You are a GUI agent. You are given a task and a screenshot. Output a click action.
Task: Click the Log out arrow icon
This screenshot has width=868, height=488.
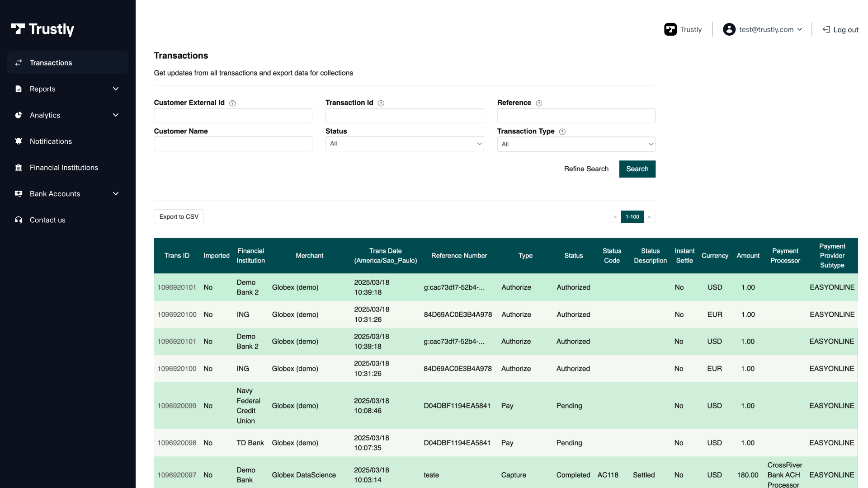[x=826, y=29]
